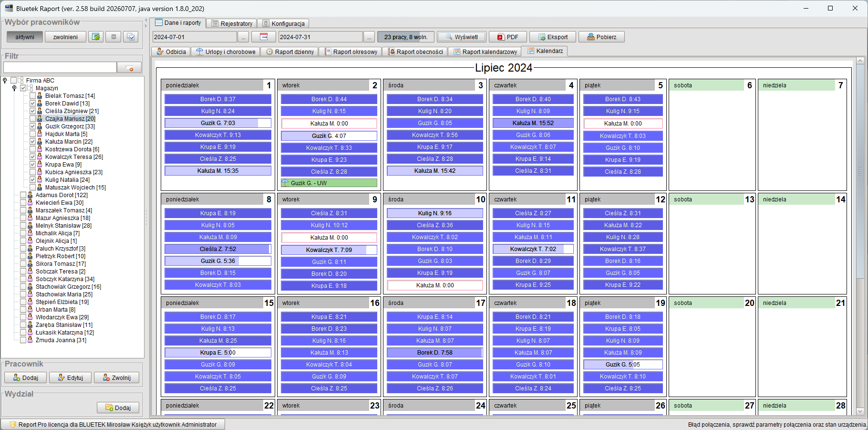Click the Eksport button
Screen dimensions: 868x430
(553, 37)
